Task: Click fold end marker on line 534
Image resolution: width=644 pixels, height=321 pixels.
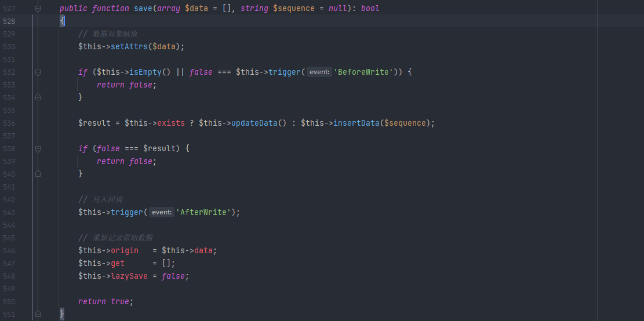Action: [x=38, y=97]
